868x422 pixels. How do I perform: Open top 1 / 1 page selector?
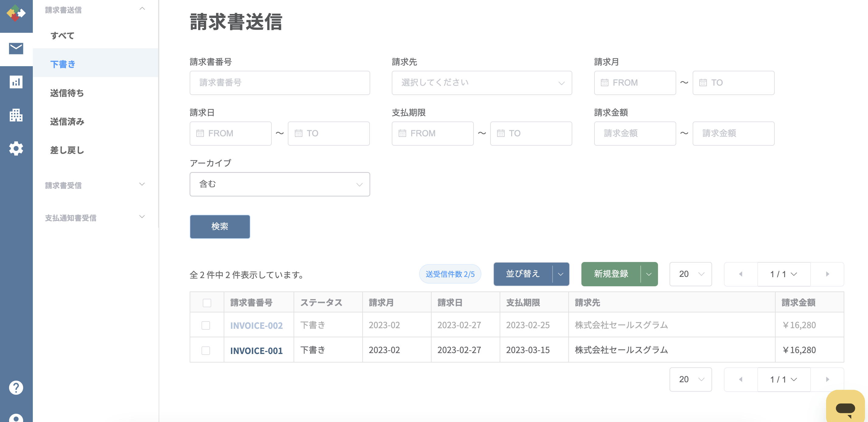tap(784, 274)
